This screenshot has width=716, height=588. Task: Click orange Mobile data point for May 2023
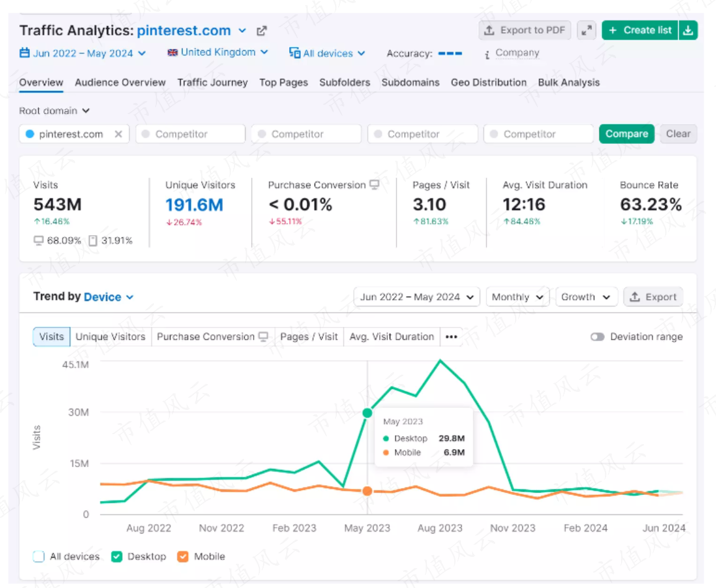367,491
